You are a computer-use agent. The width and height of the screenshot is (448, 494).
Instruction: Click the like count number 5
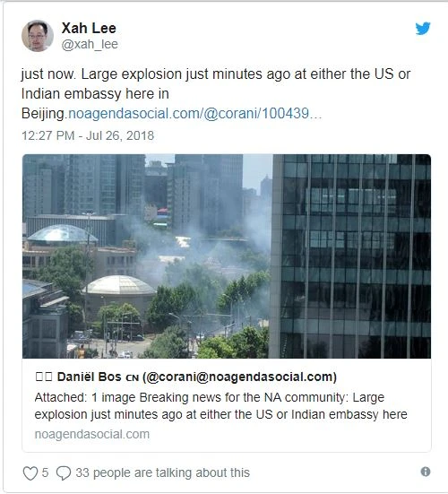(45, 472)
